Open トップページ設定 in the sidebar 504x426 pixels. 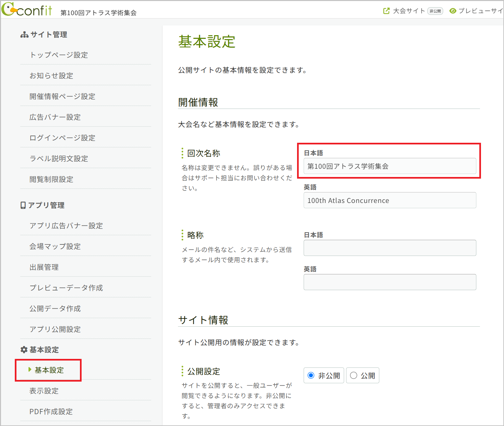pos(59,55)
